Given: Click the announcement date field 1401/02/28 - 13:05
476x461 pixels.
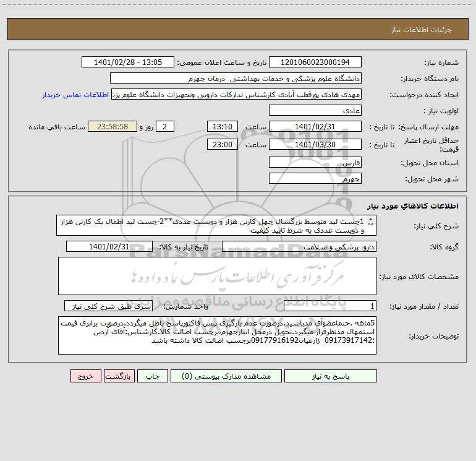Looking at the screenshot, I should tap(128, 62).
